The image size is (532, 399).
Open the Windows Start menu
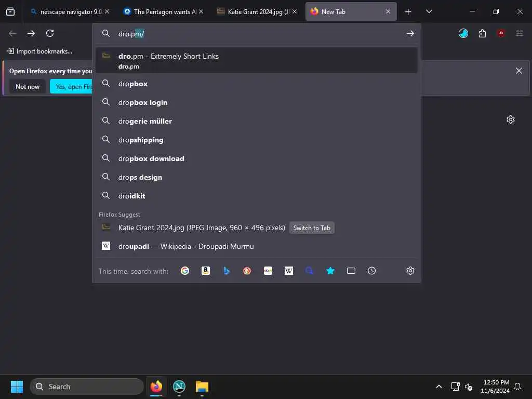[17, 387]
